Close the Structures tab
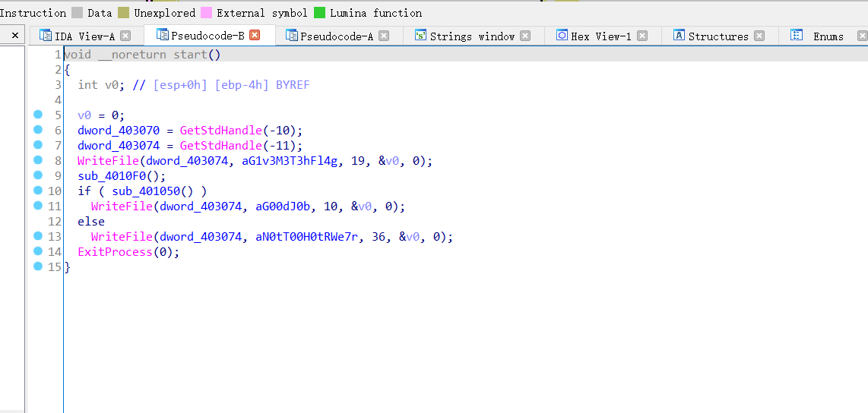868x413 pixels. click(x=759, y=36)
